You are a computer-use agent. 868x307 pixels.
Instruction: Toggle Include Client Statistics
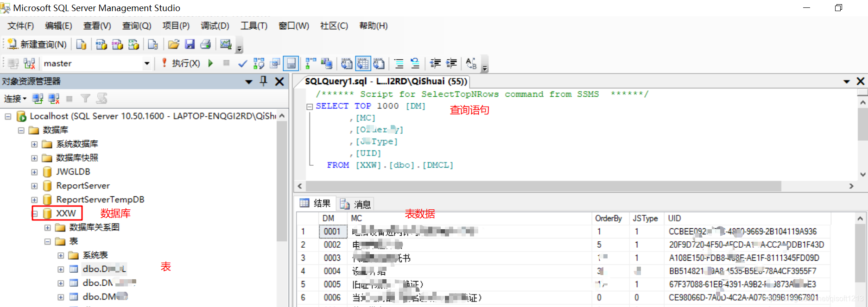tap(327, 63)
